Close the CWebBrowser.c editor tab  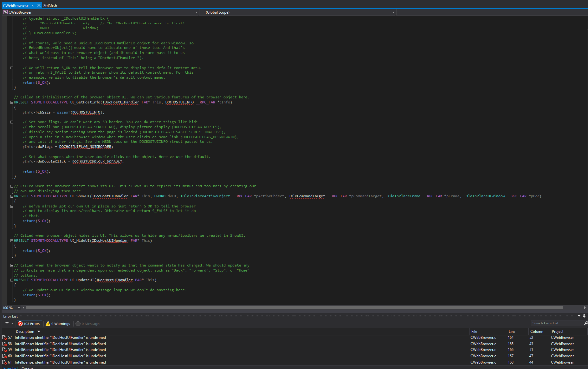tap(38, 5)
